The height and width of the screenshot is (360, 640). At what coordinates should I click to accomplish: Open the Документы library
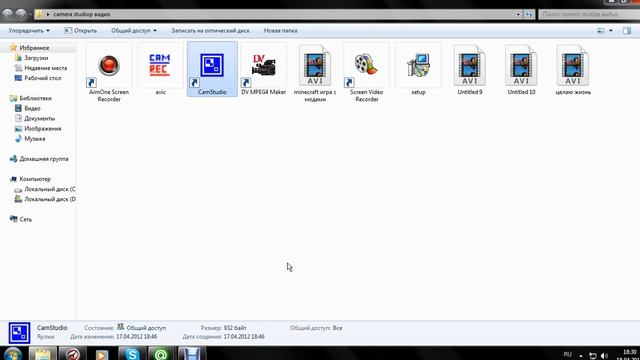[39, 118]
